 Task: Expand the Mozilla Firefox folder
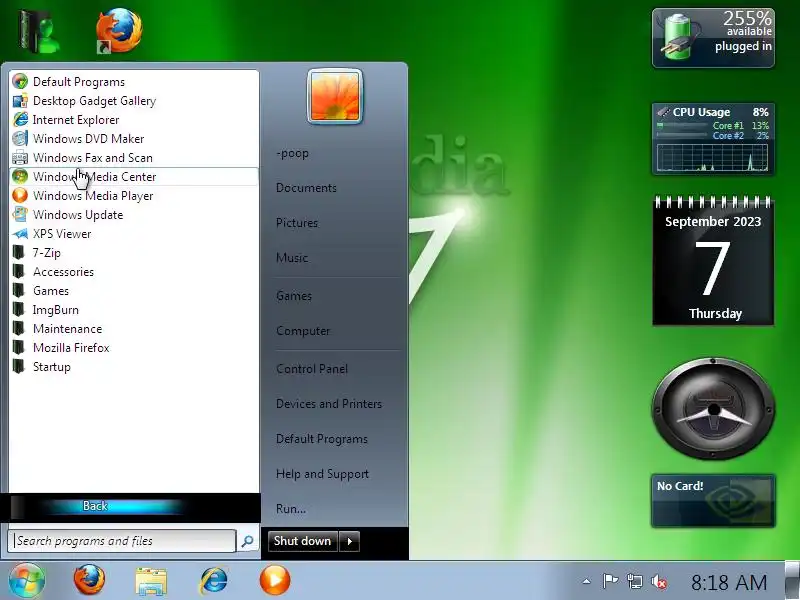click(134, 347)
